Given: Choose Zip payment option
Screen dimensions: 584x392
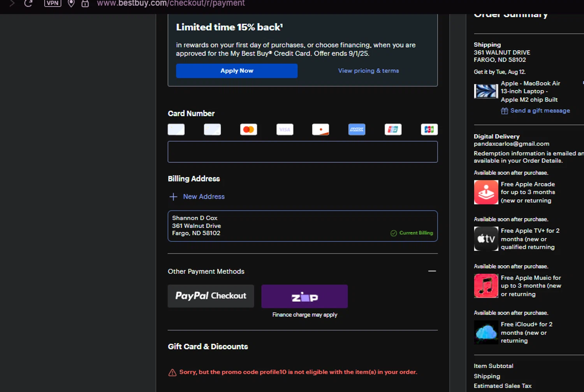Looking at the screenshot, I should [304, 296].
